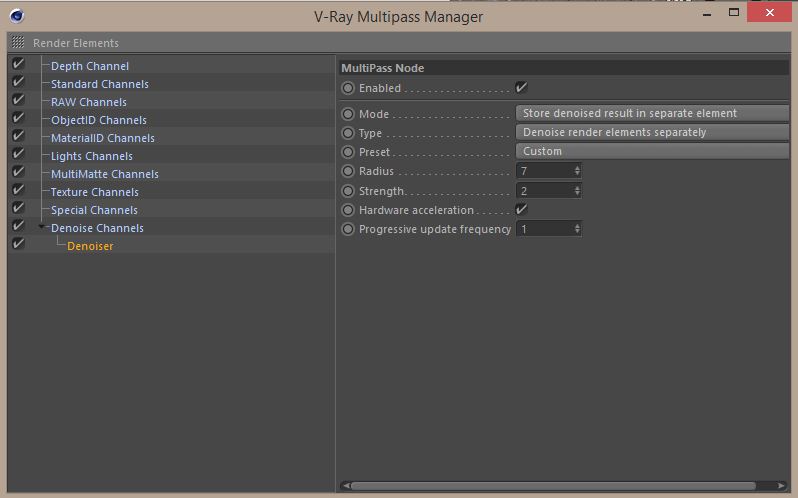
Task: Click Progressive update frequency field
Action: coord(545,229)
